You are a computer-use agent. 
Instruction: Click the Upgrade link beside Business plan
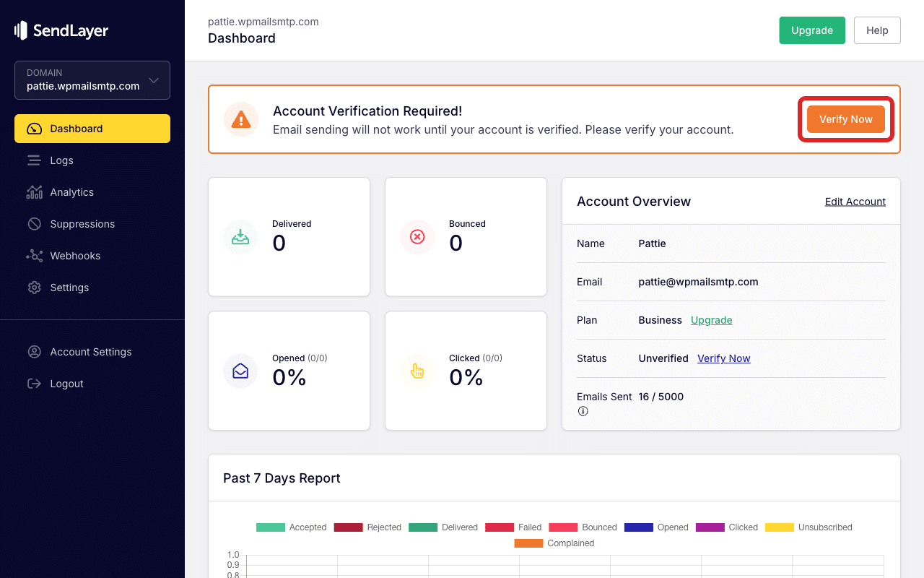712,320
